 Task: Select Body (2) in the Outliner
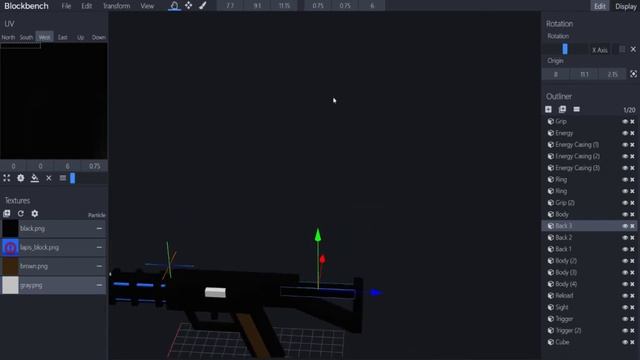click(589, 261)
